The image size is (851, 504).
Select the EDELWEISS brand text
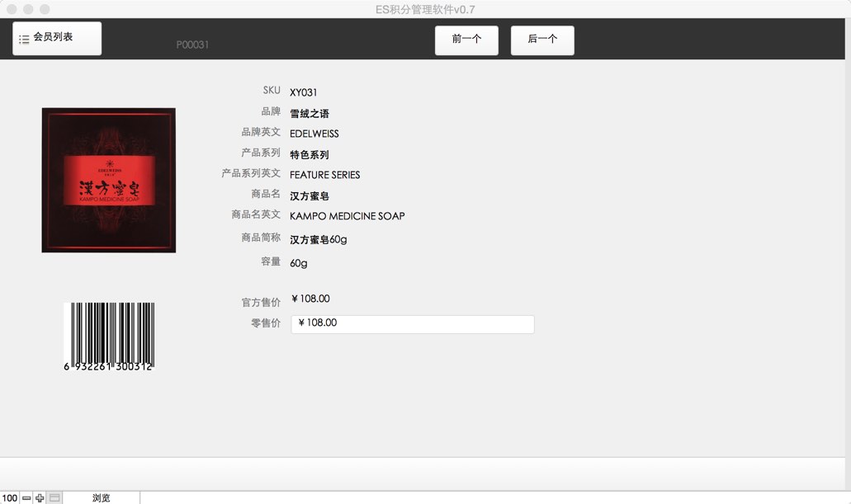(314, 134)
